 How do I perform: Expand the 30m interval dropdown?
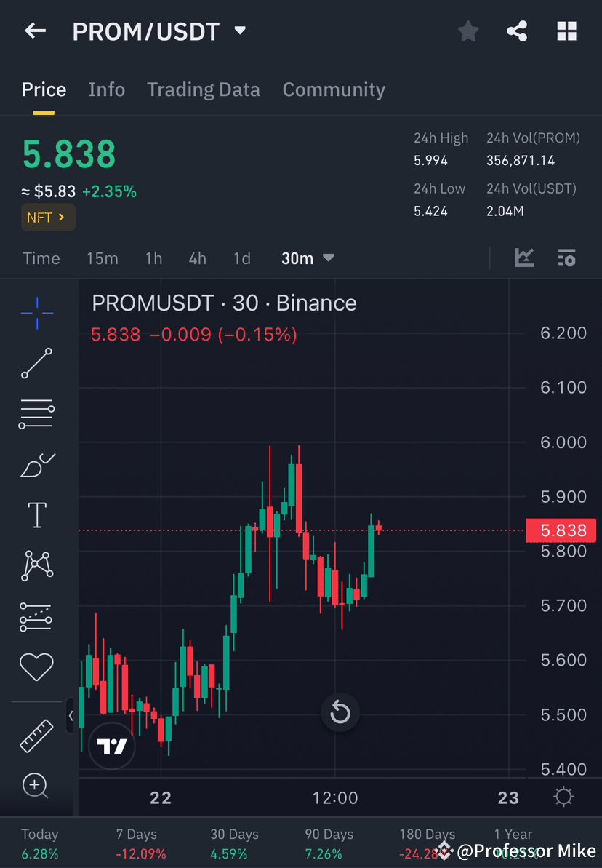pyautogui.click(x=307, y=258)
